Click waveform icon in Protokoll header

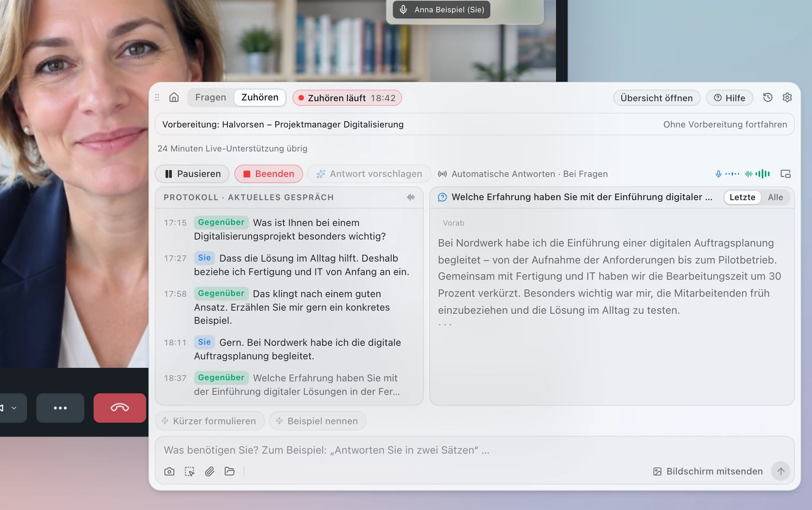[411, 197]
